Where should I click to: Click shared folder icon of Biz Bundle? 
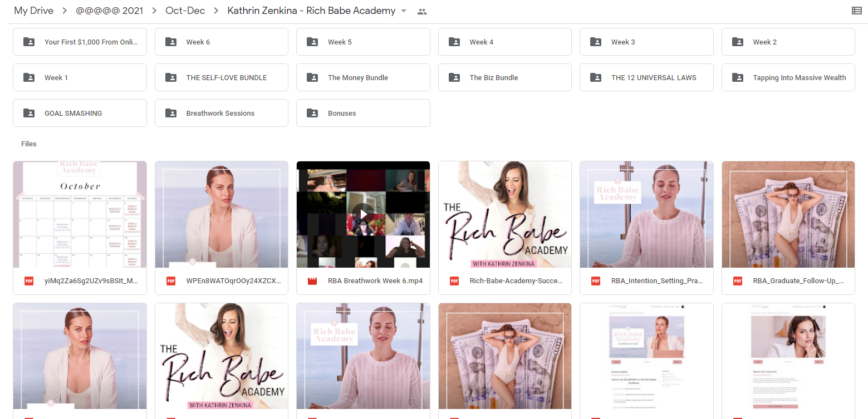(x=454, y=77)
